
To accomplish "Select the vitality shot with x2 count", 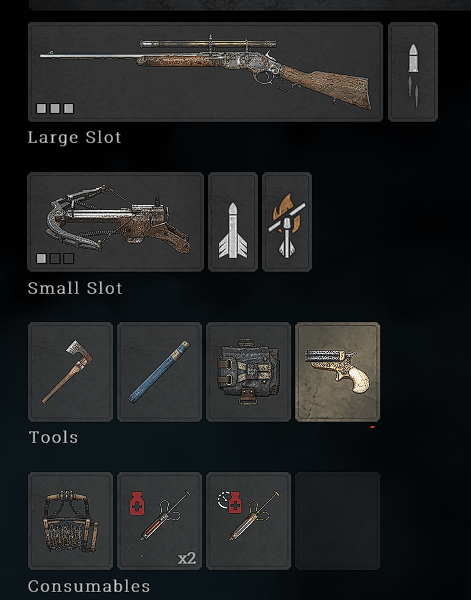I will tap(160, 521).
